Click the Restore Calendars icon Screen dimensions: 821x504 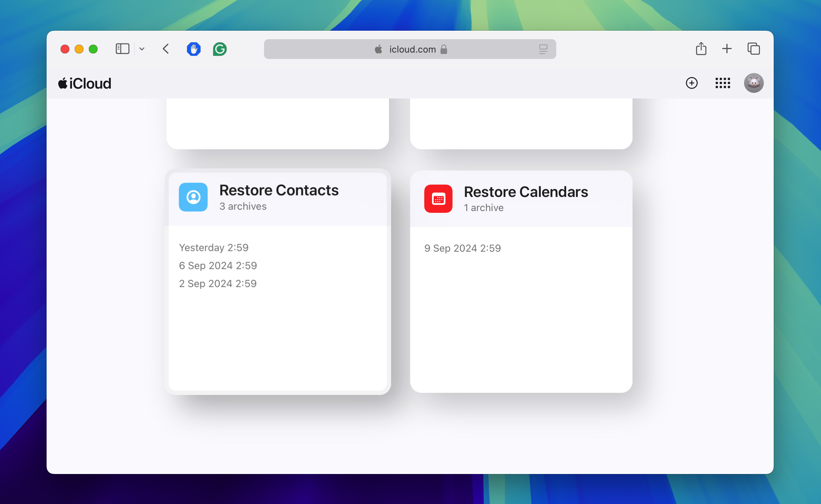[x=438, y=199]
